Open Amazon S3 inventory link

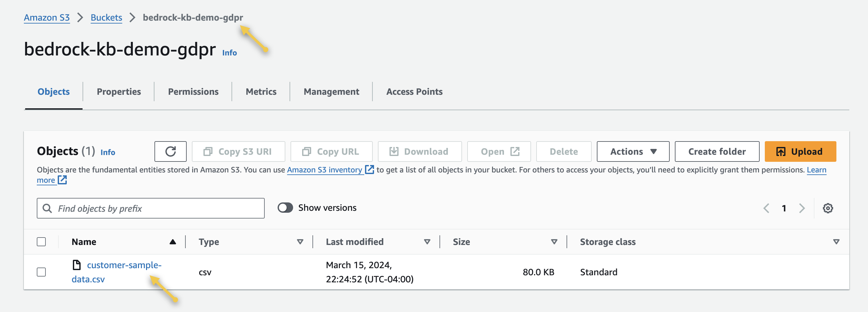(x=324, y=170)
